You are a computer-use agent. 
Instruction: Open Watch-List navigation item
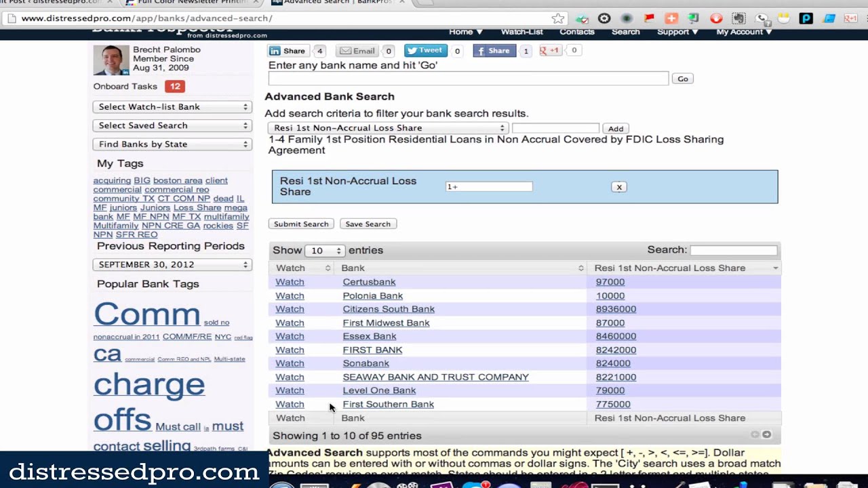point(521,32)
